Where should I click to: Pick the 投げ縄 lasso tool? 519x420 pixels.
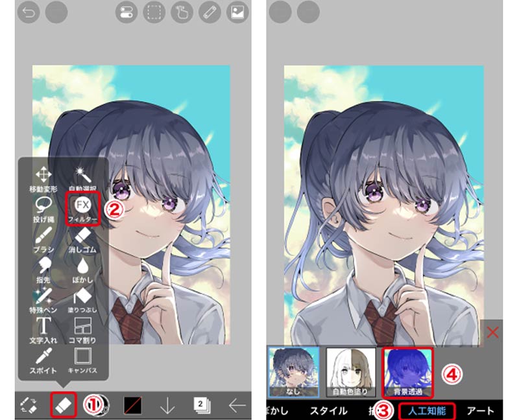pos(43,206)
